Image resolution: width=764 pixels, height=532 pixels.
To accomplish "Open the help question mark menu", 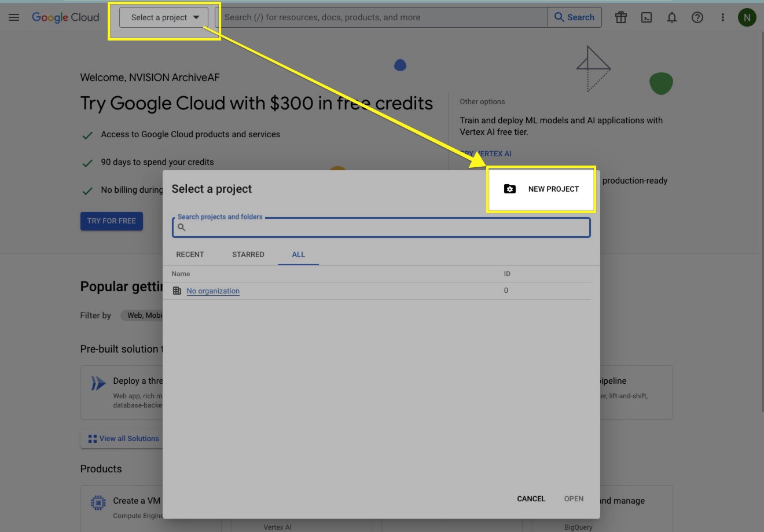I will click(x=697, y=17).
